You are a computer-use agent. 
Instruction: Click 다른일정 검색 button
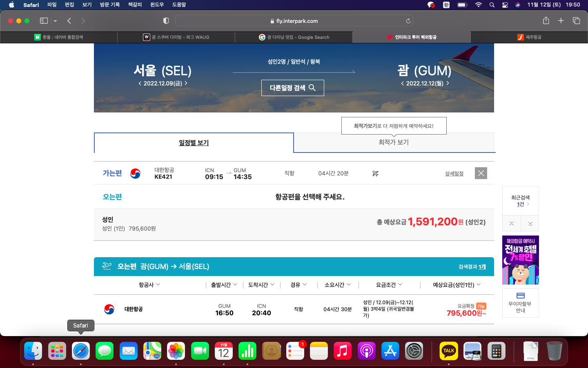[x=293, y=88]
